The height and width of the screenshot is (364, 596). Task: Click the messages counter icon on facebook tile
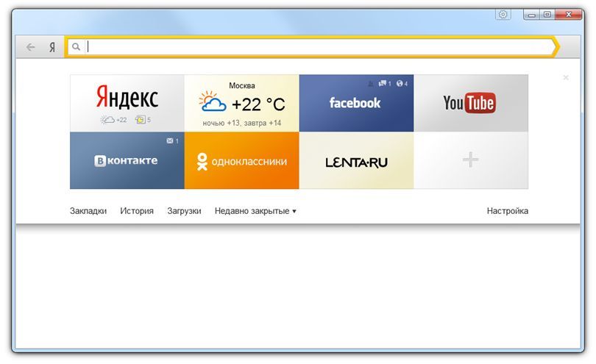point(383,83)
